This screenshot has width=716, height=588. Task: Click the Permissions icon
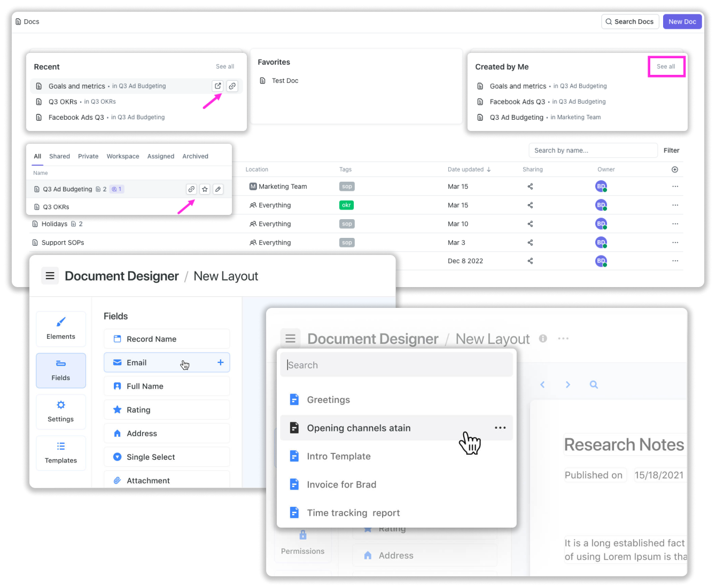tap(302, 535)
